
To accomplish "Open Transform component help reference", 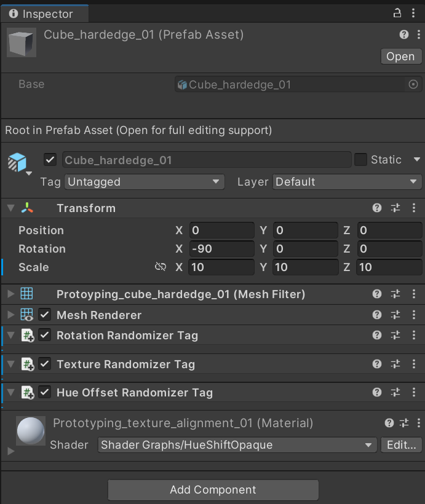I will (x=377, y=208).
